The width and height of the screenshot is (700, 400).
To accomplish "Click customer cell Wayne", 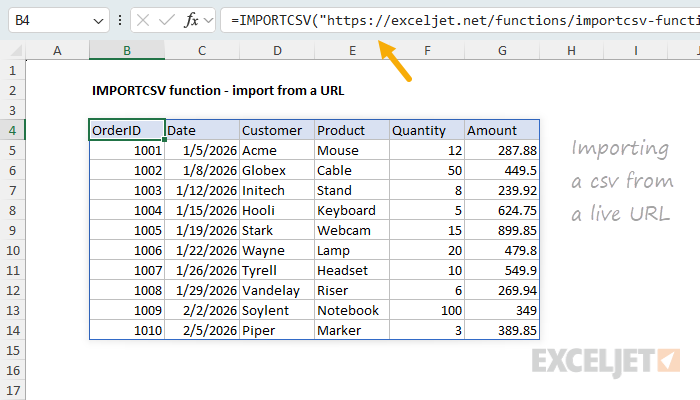I will [x=277, y=250].
